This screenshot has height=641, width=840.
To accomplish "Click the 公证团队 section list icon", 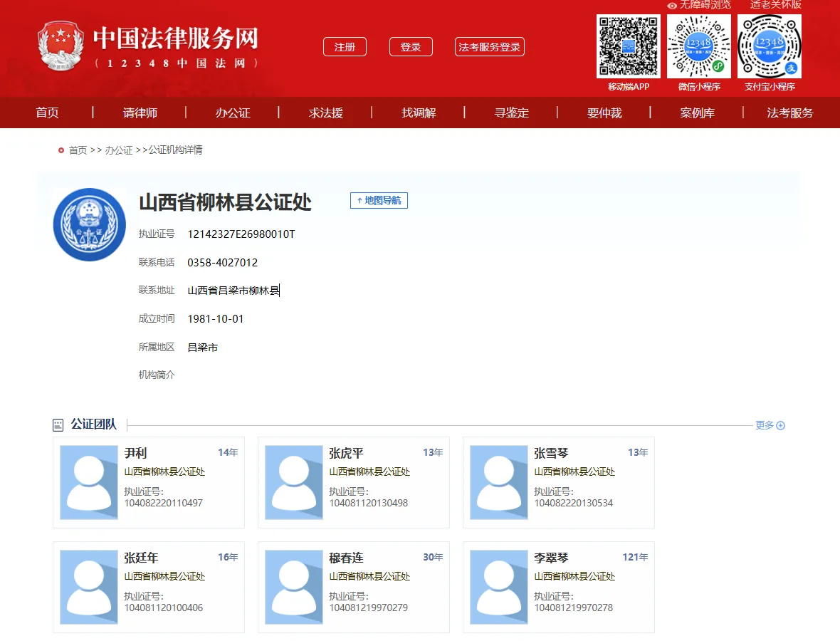I will click(x=58, y=425).
